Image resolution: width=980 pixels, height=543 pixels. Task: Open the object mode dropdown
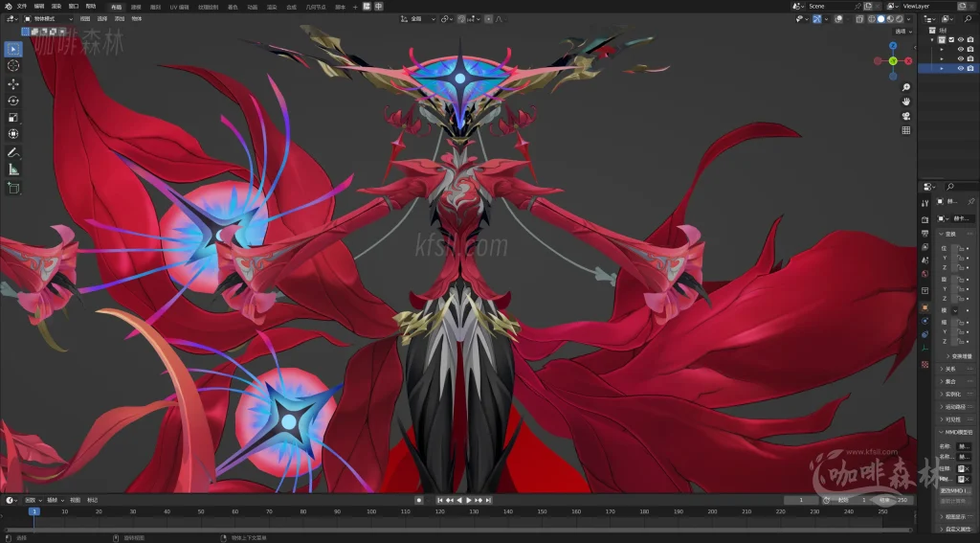(x=49, y=19)
